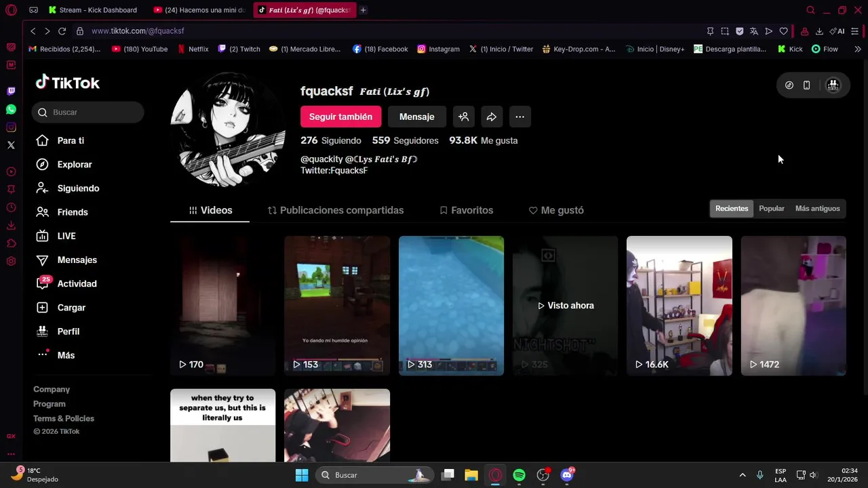
Task: Switch to the Videos tab
Action: pyautogui.click(x=210, y=210)
